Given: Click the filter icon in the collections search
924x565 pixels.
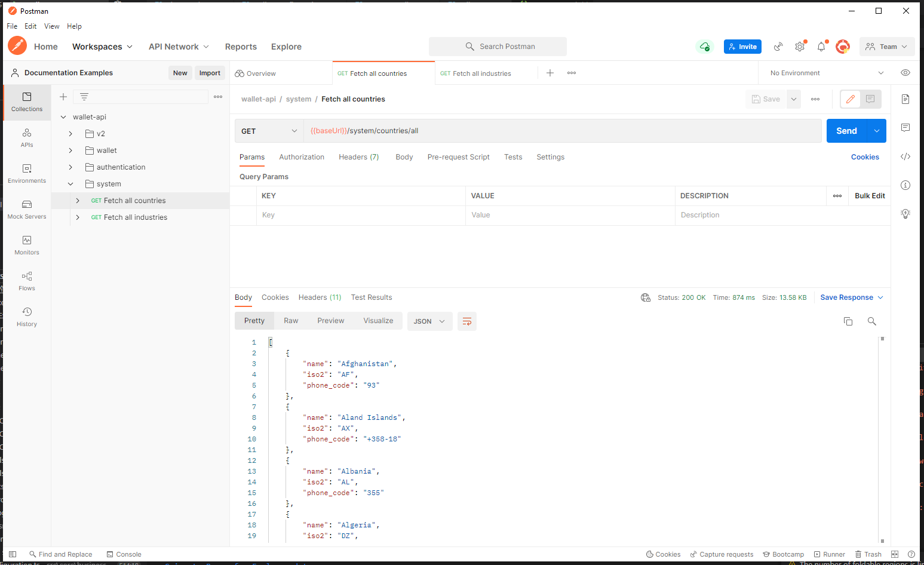Looking at the screenshot, I should [x=84, y=97].
